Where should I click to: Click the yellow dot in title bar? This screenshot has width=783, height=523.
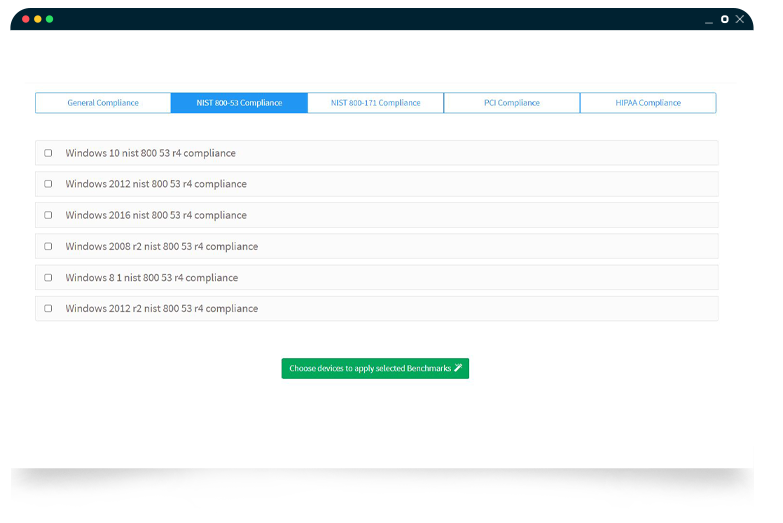(38, 19)
